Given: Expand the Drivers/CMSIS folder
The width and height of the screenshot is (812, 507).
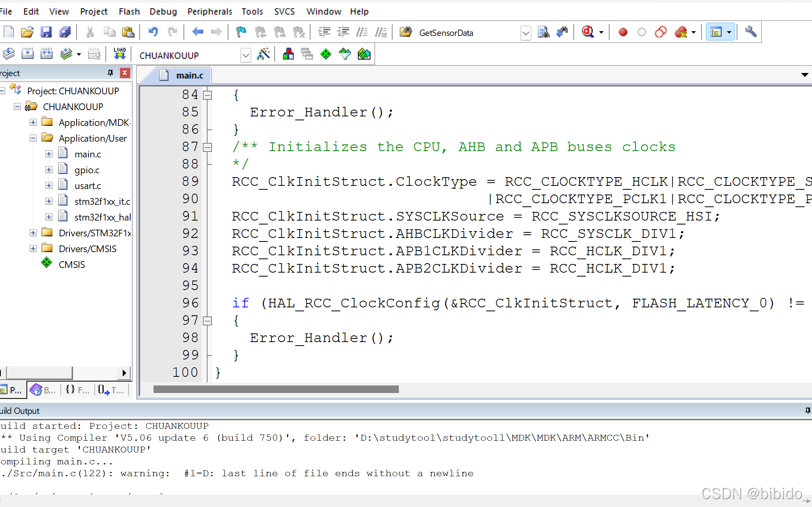Looking at the screenshot, I should coord(33,249).
